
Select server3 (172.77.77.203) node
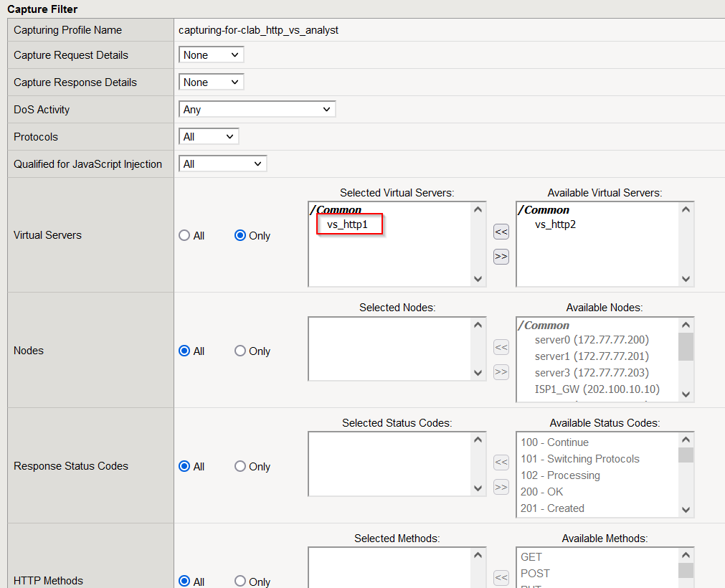point(592,373)
